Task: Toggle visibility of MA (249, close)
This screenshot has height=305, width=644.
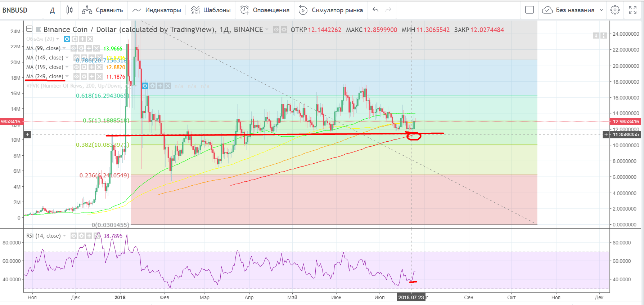Action: coord(76,76)
